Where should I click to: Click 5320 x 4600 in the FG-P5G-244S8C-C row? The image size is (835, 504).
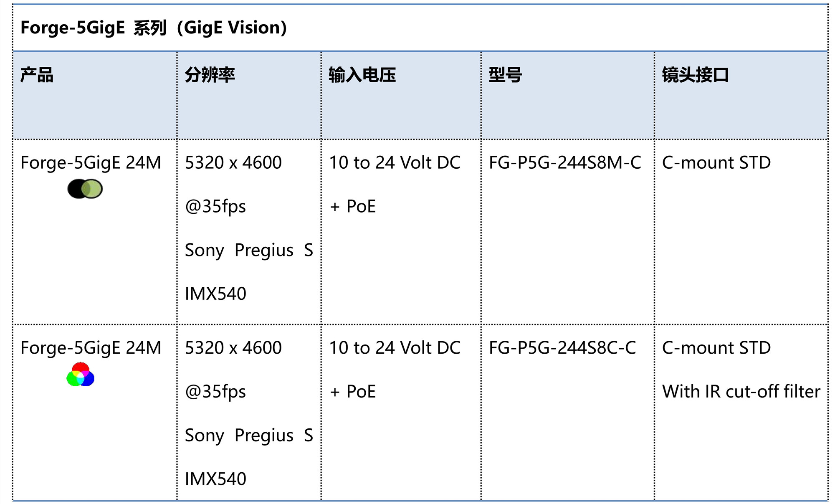coord(233,348)
